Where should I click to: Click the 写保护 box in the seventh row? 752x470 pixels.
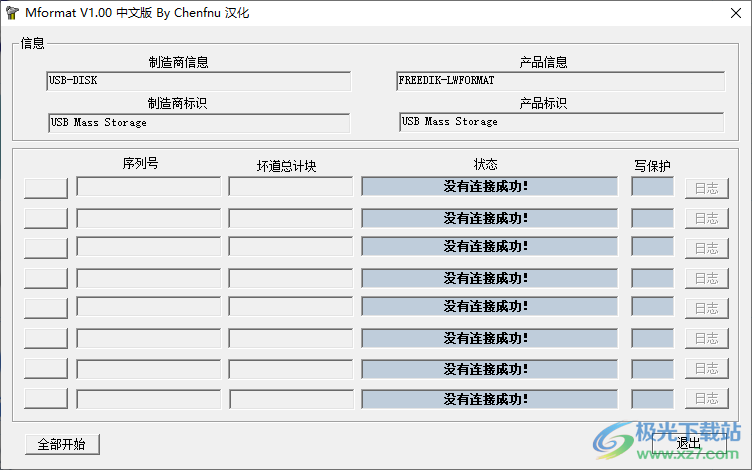653,369
